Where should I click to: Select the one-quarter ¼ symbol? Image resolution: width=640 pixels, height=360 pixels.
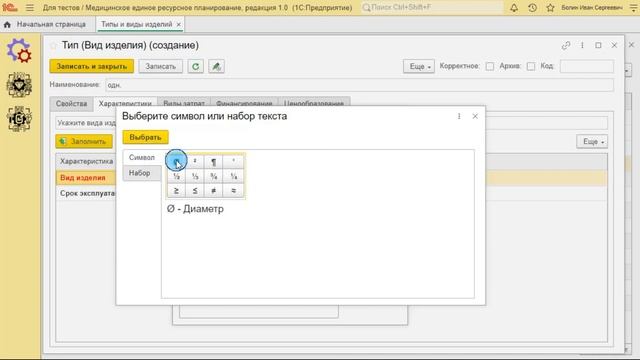point(233,176)
